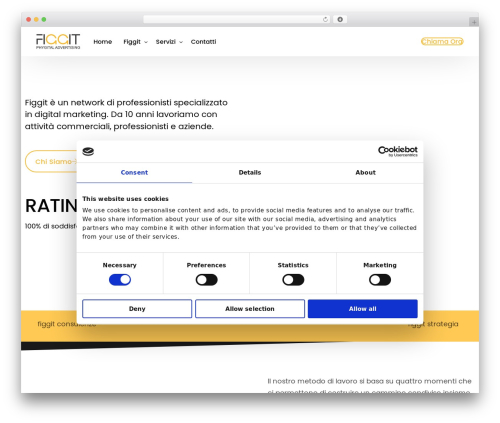Click the Chiama Ora button
The width and height of the screenshot is (500, 423).
click(x=442, y=41)
